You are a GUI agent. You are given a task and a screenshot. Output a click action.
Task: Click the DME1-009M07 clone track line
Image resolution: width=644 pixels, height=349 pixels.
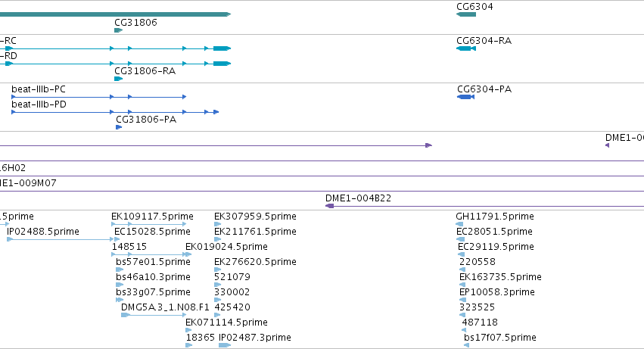tap(322, 191)
